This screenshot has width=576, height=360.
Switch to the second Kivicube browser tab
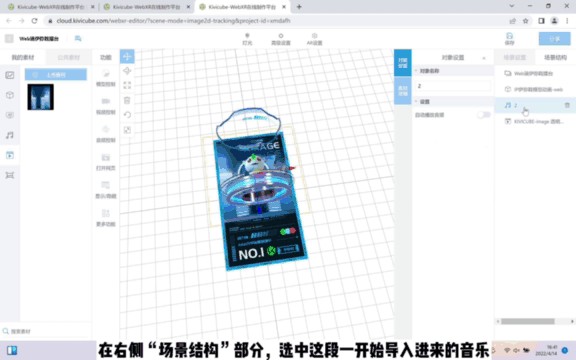coord(147,7)
